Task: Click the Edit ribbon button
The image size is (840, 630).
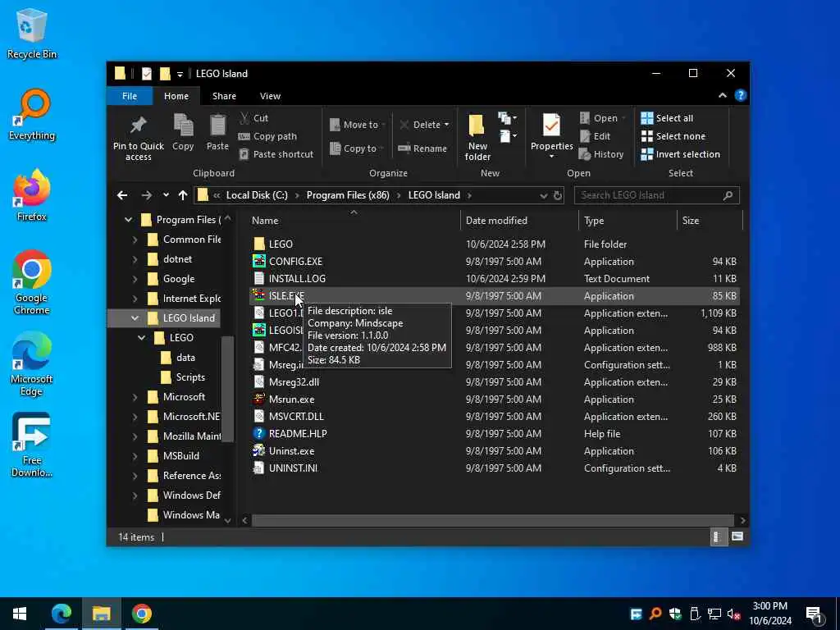Action: (x=595, y=136)
